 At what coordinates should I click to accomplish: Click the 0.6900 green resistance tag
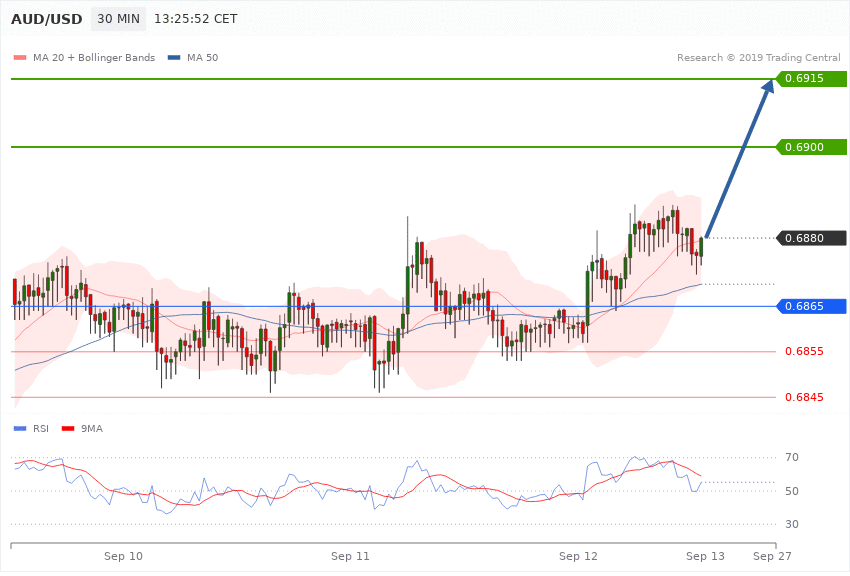(810, 147)
